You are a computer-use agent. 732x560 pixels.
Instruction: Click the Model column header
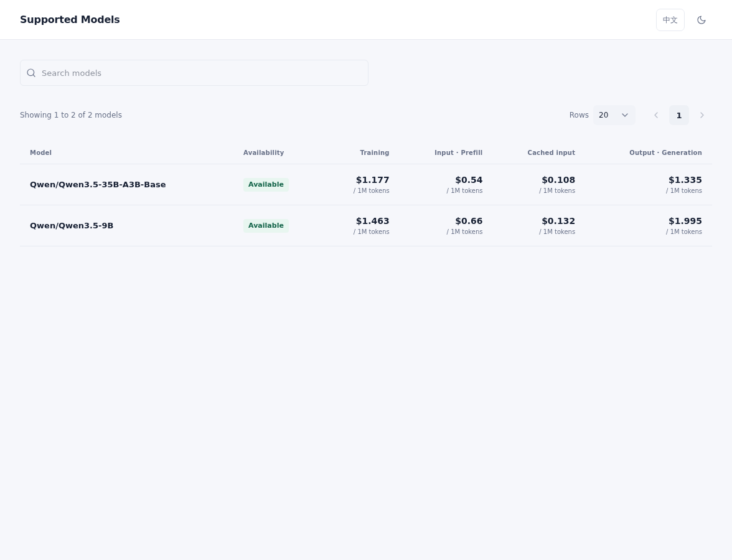click(x=40, y=152)
